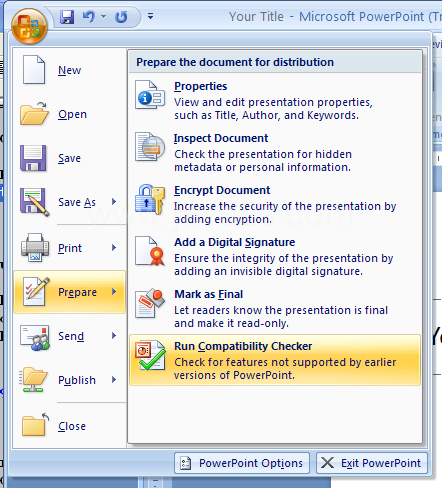Image resolution: width=442 pixels, height=488 pixels.
Task: Select Close in the Office menu
Action: click(x=70, y=426)
